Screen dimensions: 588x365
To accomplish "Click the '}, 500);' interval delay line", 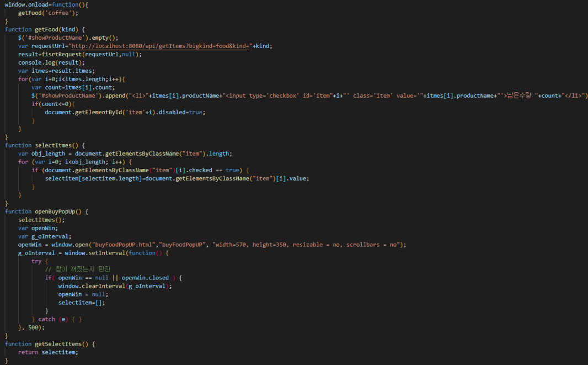I will [31, 327].
